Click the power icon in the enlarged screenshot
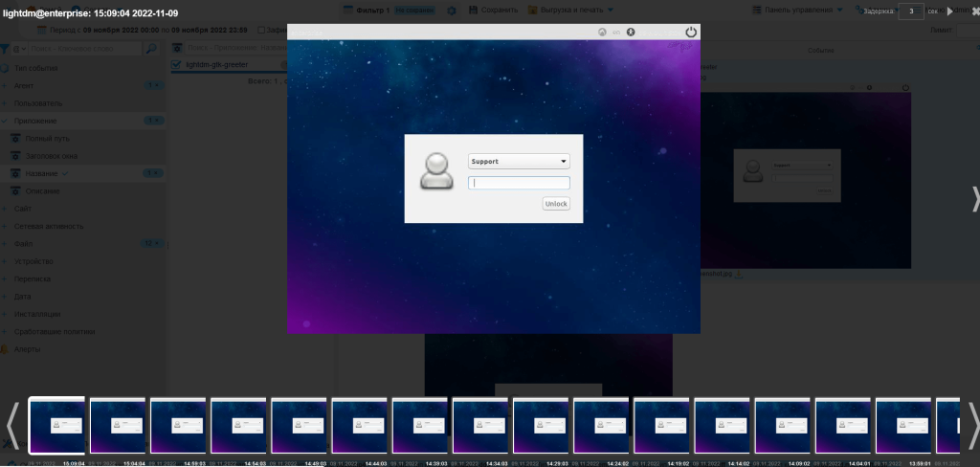 pyautogui.click(x=691, y=32)
